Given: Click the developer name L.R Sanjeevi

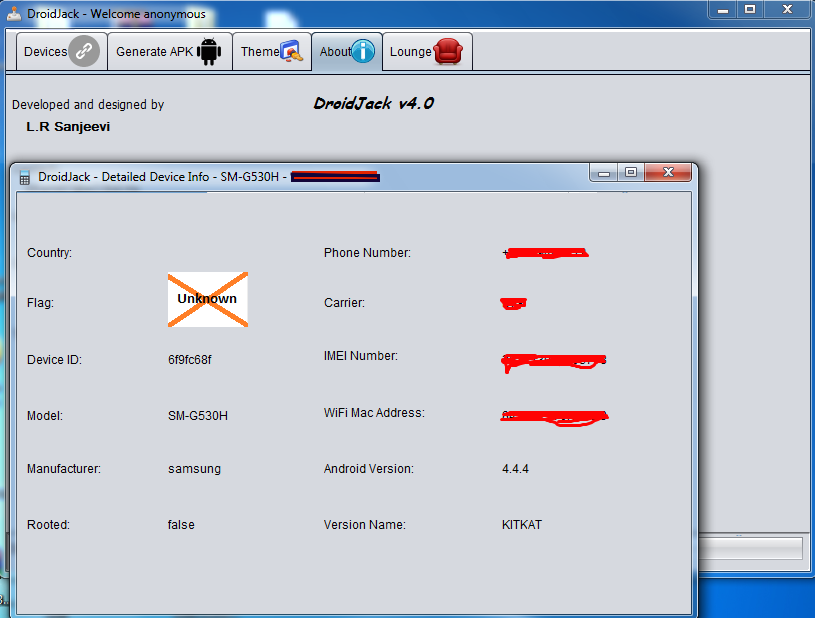Looking at the screenshot, I should tap(68, 126).
